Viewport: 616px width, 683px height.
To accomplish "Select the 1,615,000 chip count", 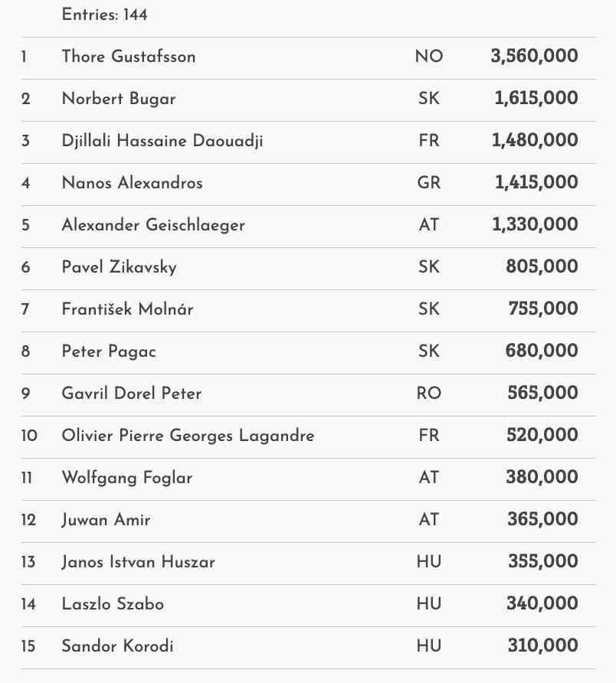I will point(536,99).
